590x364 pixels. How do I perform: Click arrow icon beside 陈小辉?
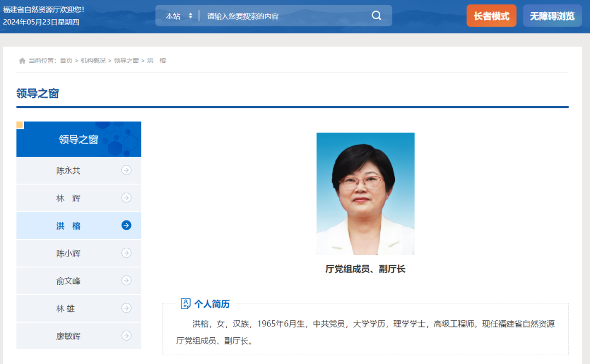pos(126,253)
